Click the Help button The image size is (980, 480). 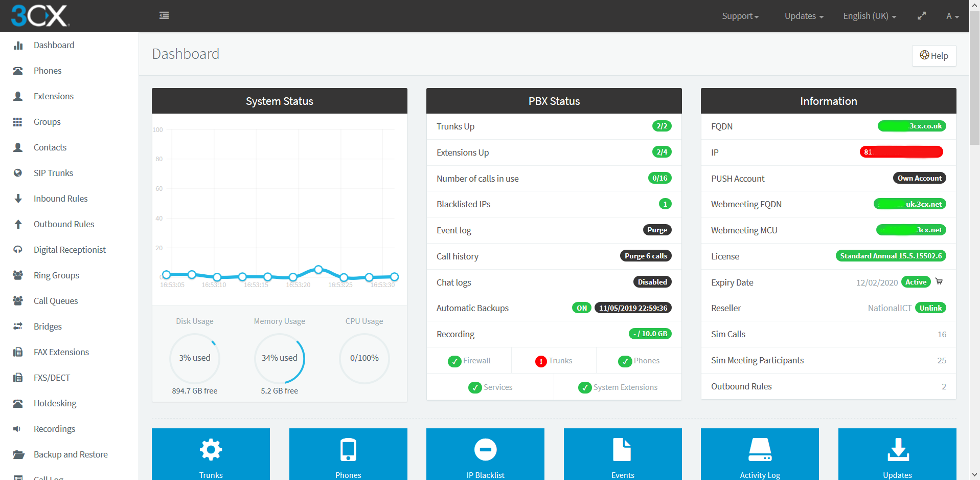pyautogui.click(x=934, y=56)
